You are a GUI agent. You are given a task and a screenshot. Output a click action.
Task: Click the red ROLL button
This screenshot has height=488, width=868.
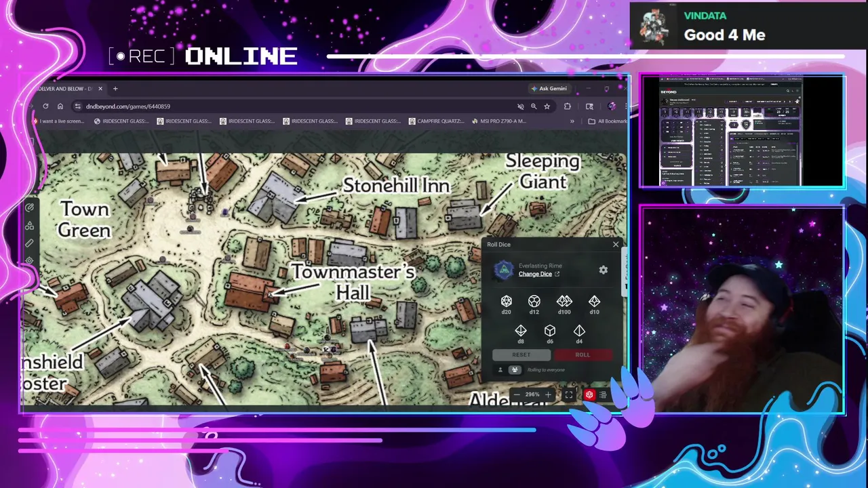coord(583,354)
